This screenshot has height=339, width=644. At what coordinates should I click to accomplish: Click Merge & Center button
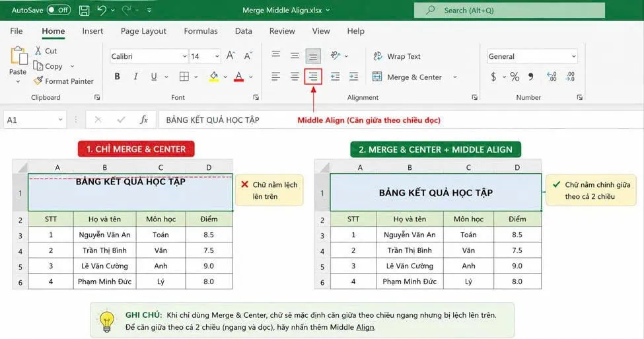pos(407,77)
